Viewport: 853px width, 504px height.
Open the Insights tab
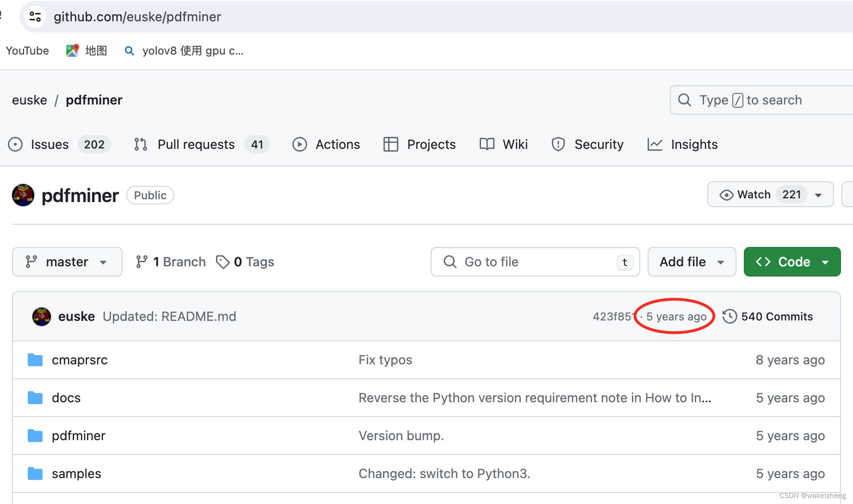click(x=683, y=144)
